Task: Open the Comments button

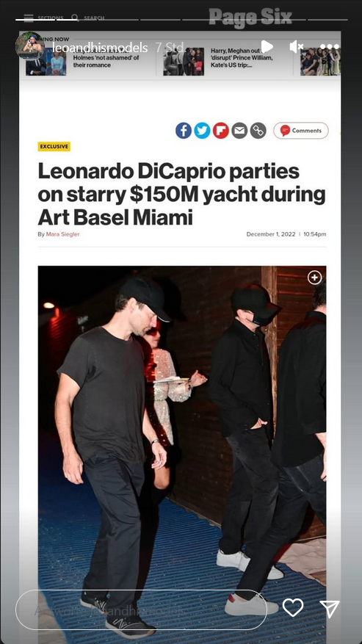Action: [301, 131]
